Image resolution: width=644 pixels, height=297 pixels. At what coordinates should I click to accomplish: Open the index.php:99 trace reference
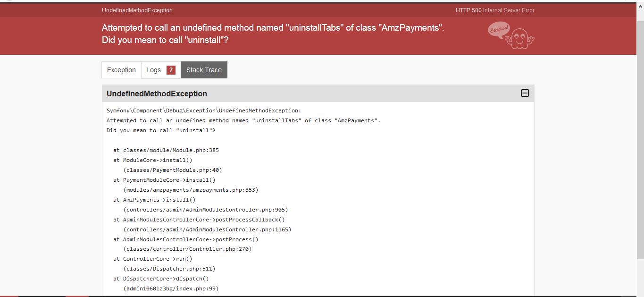click(x=171, y=289)
